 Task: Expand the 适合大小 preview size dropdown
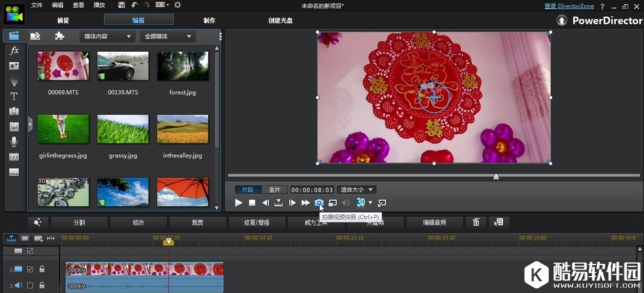357,190
